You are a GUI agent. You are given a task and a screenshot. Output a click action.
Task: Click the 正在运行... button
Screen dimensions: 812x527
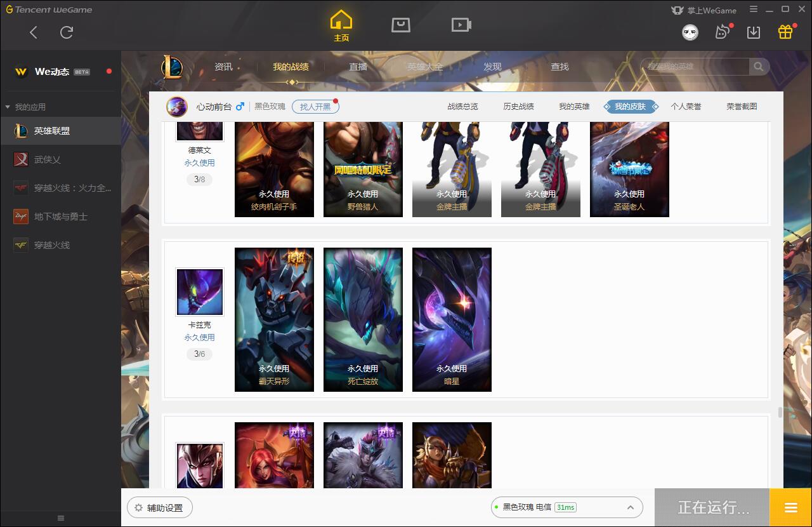[712, 507]
